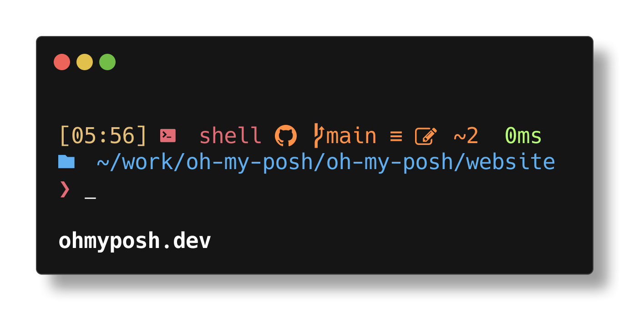Click the blue folder icon in the path segment
Viewport: 644px width, 325px height.
coord(66,161)
